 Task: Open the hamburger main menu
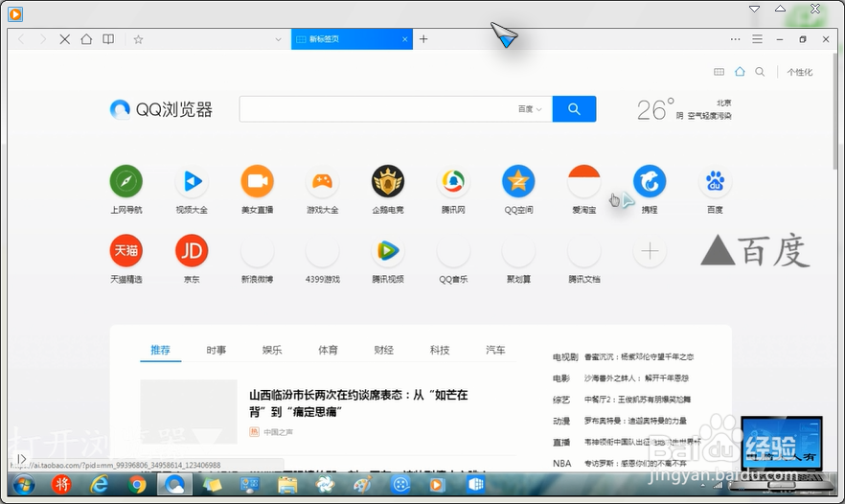[757, 39]
